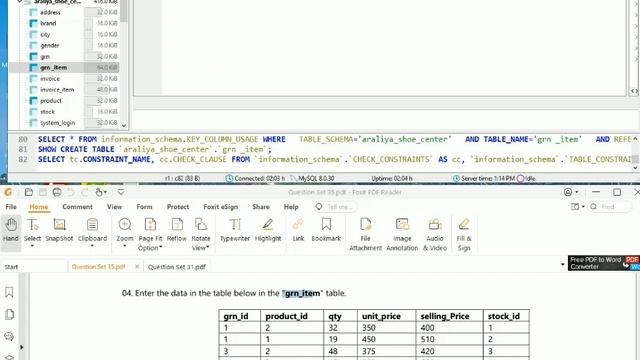Click the Rotate View tool
Screen dimensions: 640x360
(x=201, y=234)
